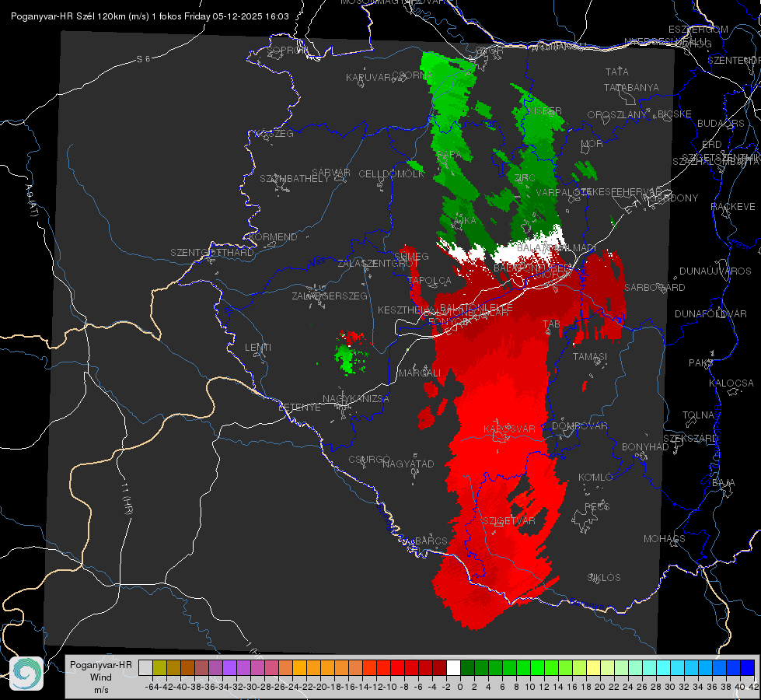Click the LETENYE city label
This screenshot has height=700, width=761.
click(299, 408)
